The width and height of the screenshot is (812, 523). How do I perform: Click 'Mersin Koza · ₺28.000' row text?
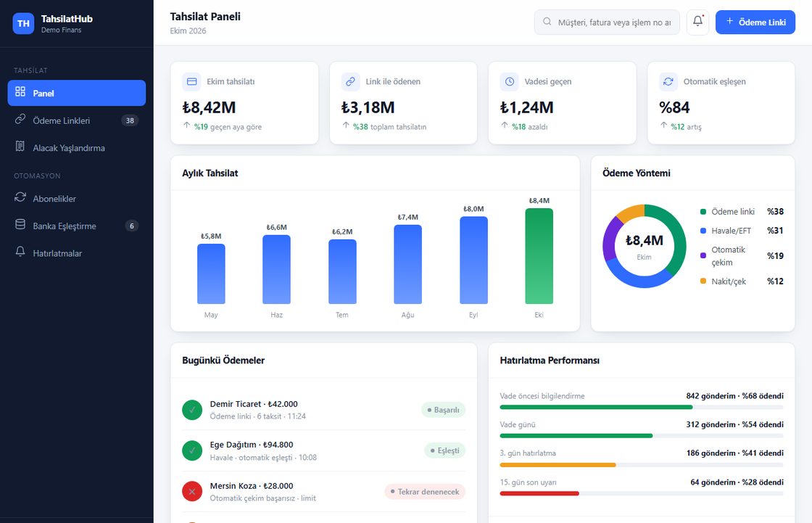(x=252, y=486)
